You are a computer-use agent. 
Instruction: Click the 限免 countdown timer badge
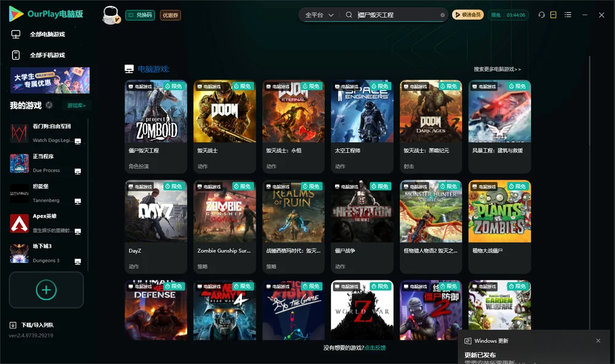(x=508, y=15)
